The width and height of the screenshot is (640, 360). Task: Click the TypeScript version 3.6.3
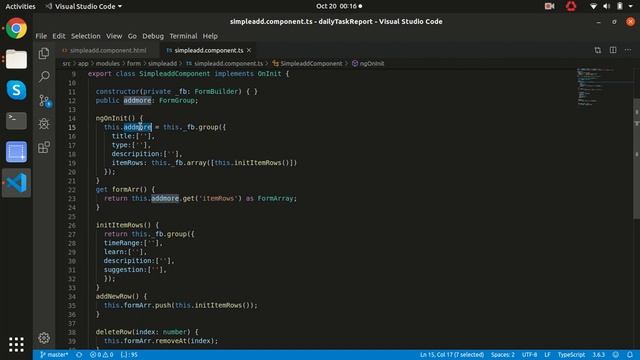click(x=598, y=355)
